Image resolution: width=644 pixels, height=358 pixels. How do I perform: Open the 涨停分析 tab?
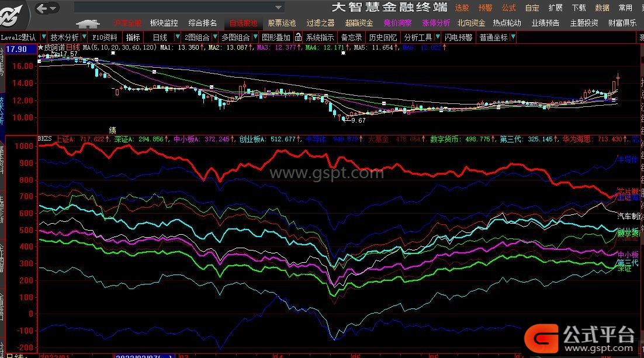pyautogui.click(x=436, y=23)
